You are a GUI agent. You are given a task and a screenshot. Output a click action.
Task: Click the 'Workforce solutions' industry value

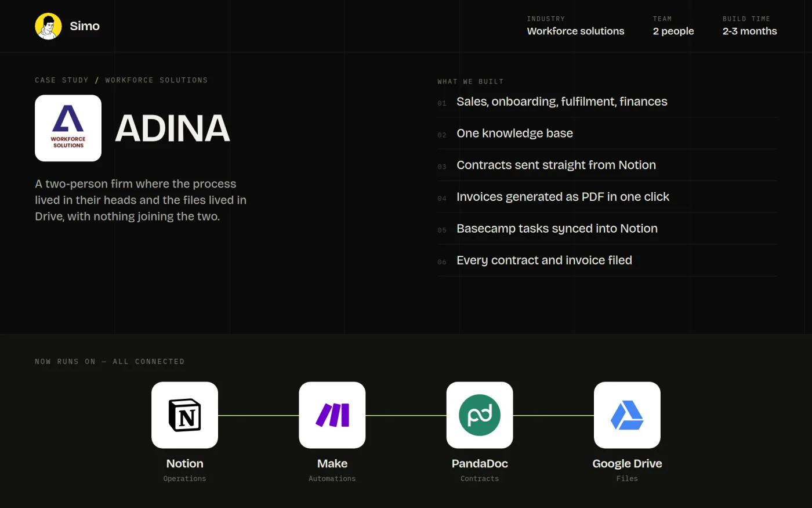[x=575, y=31]
